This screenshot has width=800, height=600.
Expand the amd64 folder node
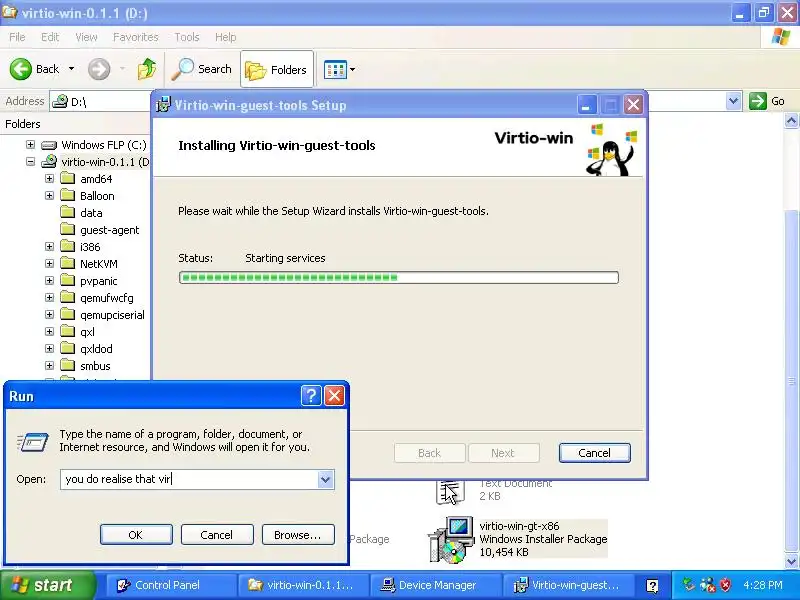point(49,179)
